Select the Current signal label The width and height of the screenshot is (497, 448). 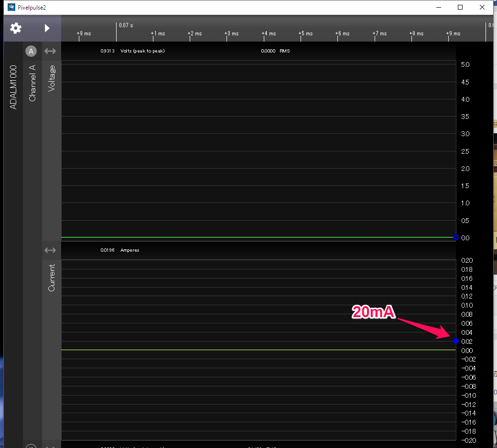coord(52,277)
